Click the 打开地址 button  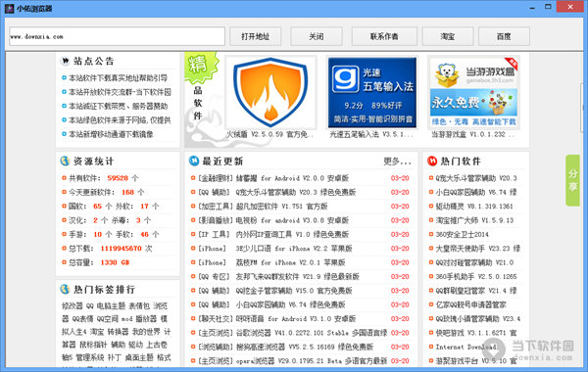coord(256,36)
